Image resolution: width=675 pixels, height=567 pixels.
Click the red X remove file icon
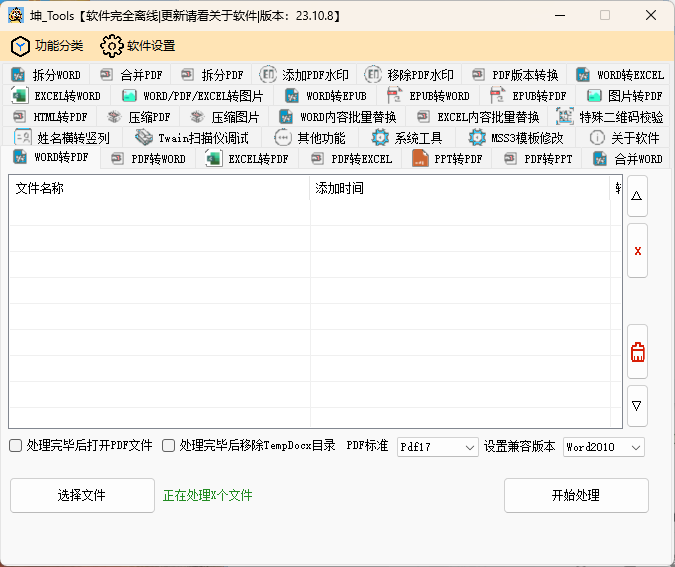click(637, 250)
